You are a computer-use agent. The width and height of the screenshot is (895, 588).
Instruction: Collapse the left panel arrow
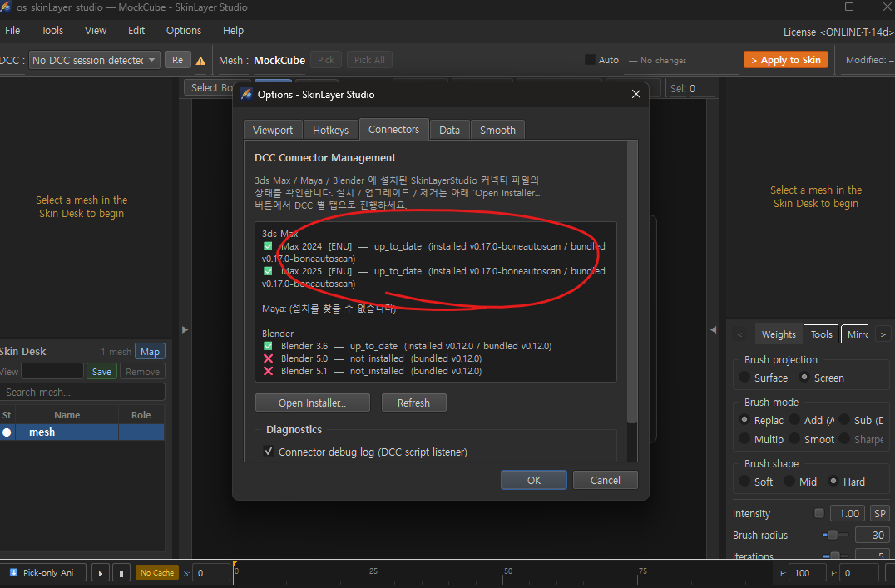(x=185, y=329)
